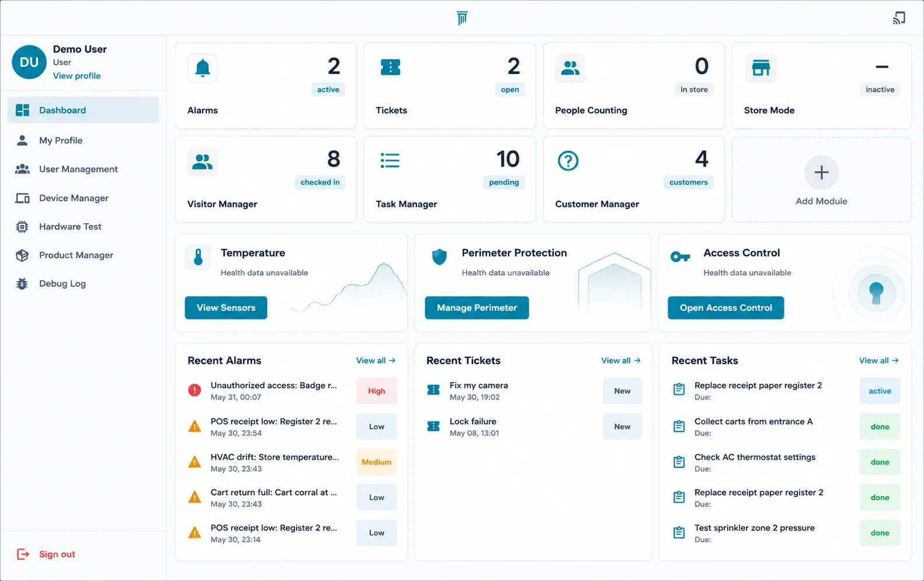This screenshot has height=581, width=924.
Task: Click the Customer Manager question mark icon
Action: pos(568,161)
